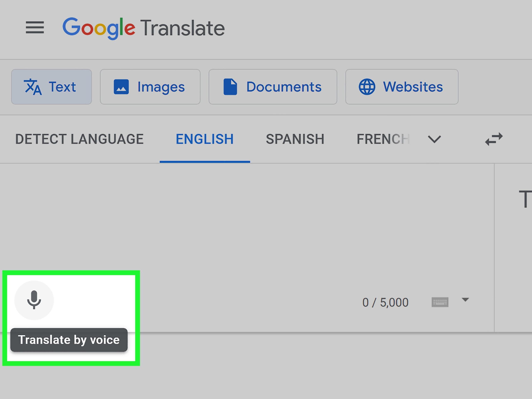Click the Text translation mode icon
Viewport: 532px width, 399px height.
pos(32,87)
